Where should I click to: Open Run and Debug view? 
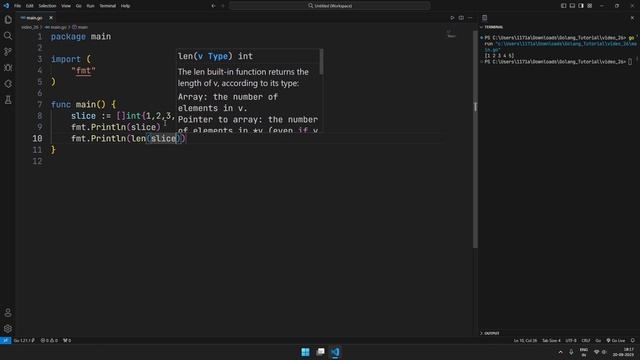coord(8,68)
